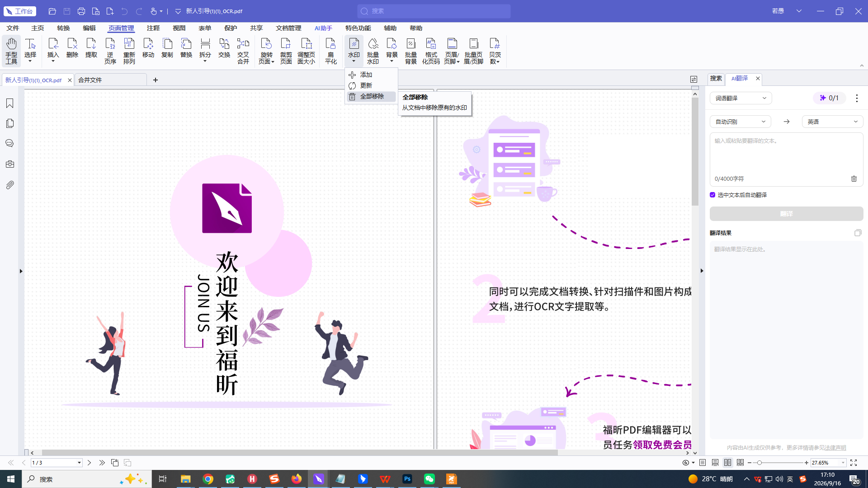Choose 全部移除 from the watermark menu
The width and height of the screenshot is (868, 488).
[x=371, y=96]
